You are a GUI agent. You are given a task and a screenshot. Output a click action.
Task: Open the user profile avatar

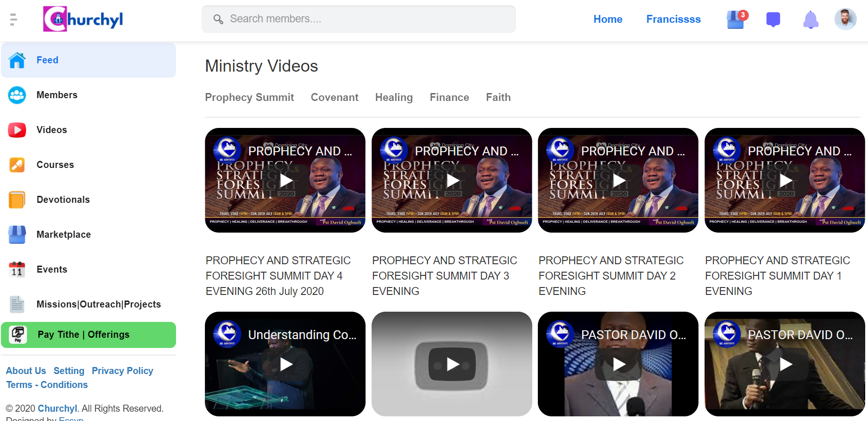tap(845, 19)
